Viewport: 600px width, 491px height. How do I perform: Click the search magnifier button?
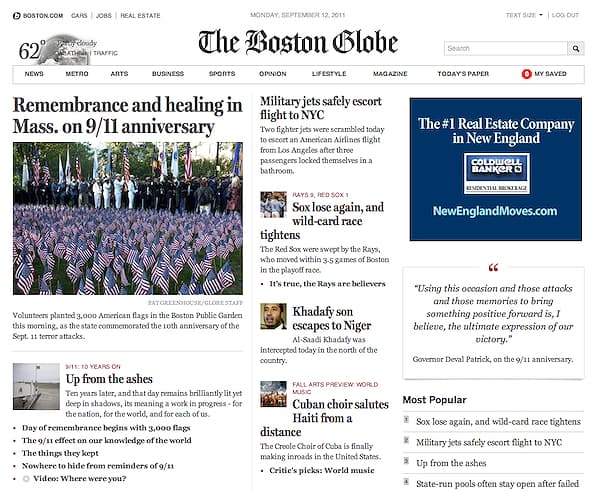click(x=576, y=49)
